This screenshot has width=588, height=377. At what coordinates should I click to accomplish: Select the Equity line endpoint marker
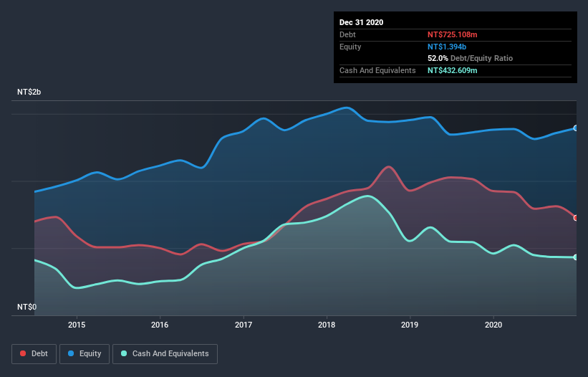576,128
